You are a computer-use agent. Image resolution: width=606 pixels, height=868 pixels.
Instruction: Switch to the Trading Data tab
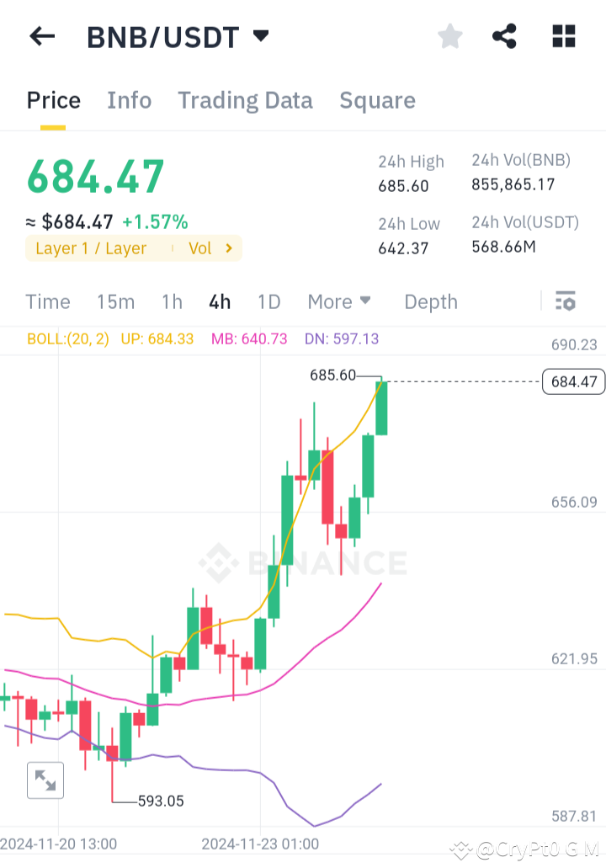(x=245, y=99)
